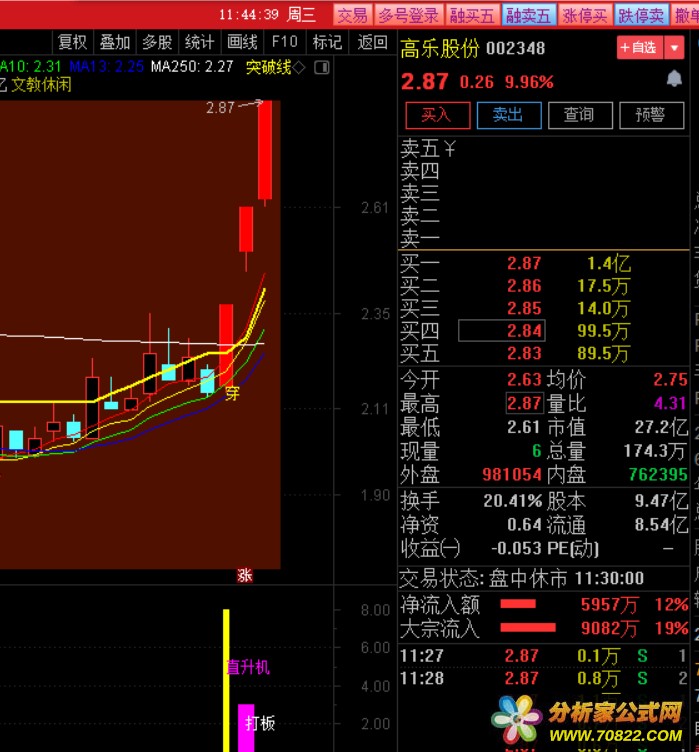Click the 买一 price 2.87

524,263
